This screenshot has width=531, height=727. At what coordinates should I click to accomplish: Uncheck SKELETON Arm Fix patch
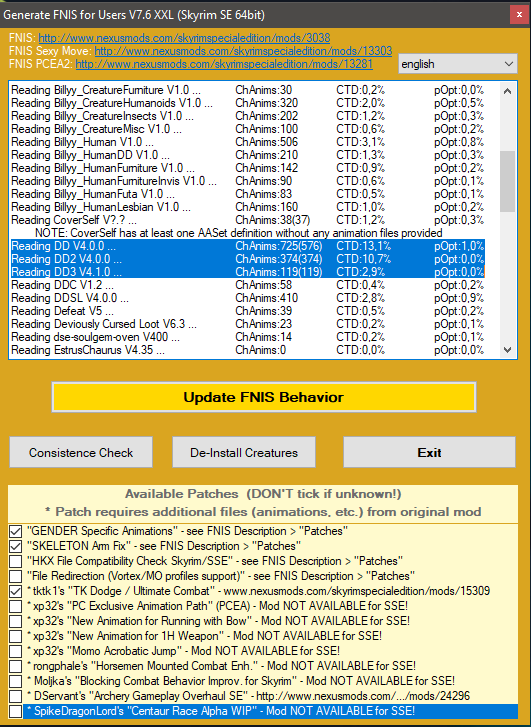[x=16, y=546]
